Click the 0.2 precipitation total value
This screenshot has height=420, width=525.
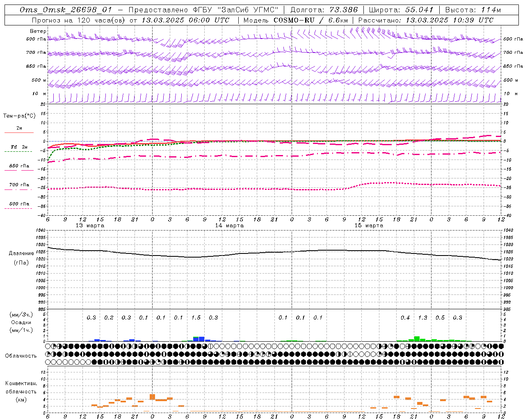tap(109, 317)
